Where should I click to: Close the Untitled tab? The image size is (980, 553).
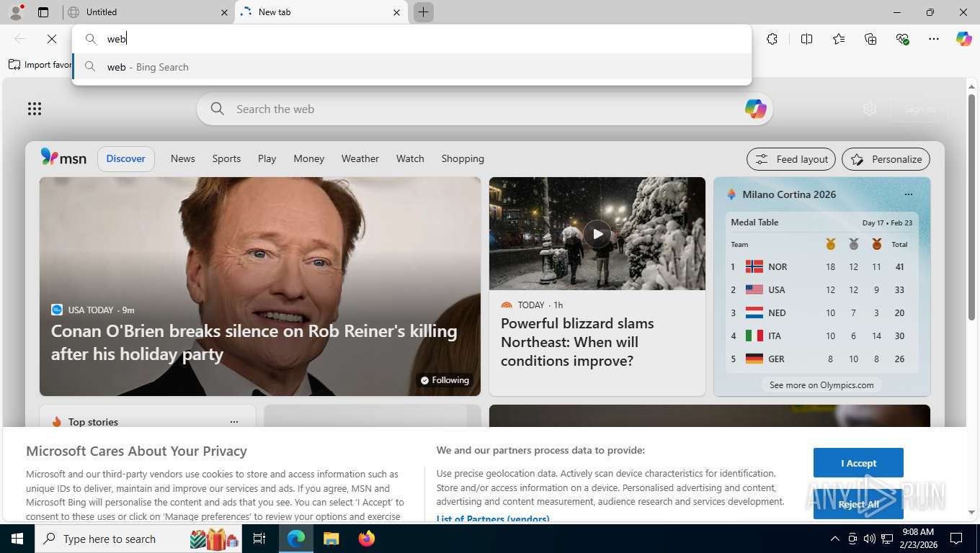(x=223, y=12)
